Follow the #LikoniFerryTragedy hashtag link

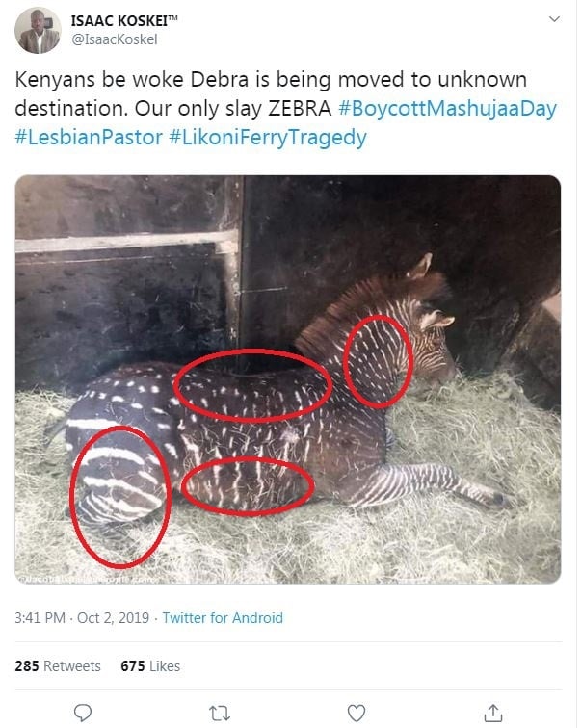(x=268, y=138)
